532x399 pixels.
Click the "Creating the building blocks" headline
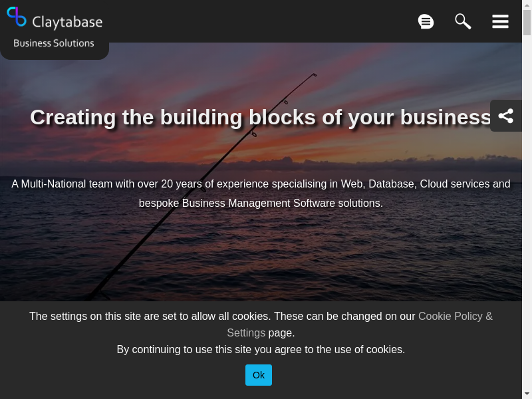tap(261, 117)
